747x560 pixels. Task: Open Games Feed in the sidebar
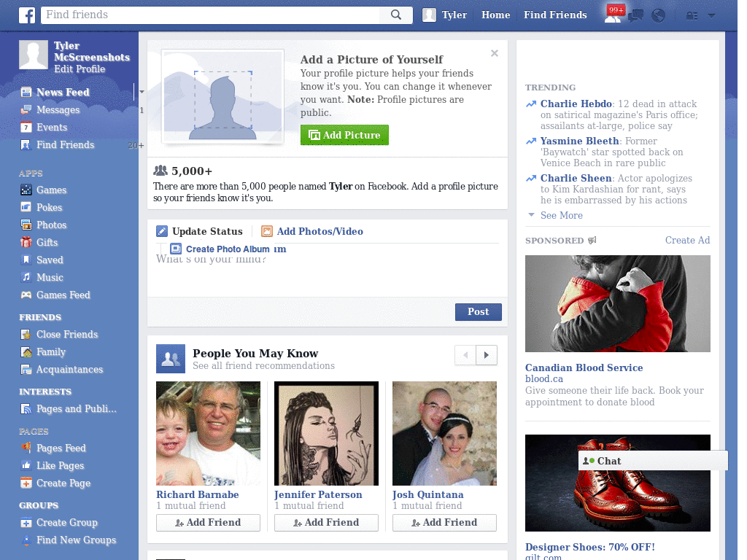[63, 295]
